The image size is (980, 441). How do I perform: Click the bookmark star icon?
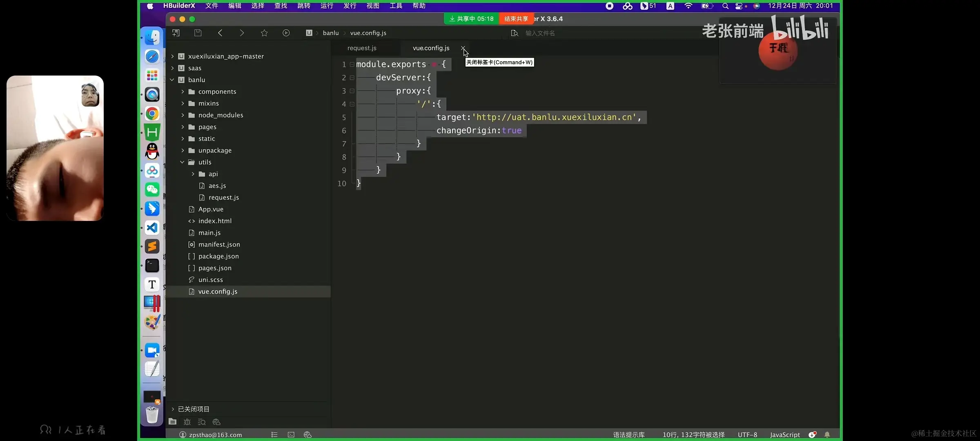click(x=264, y=33)
